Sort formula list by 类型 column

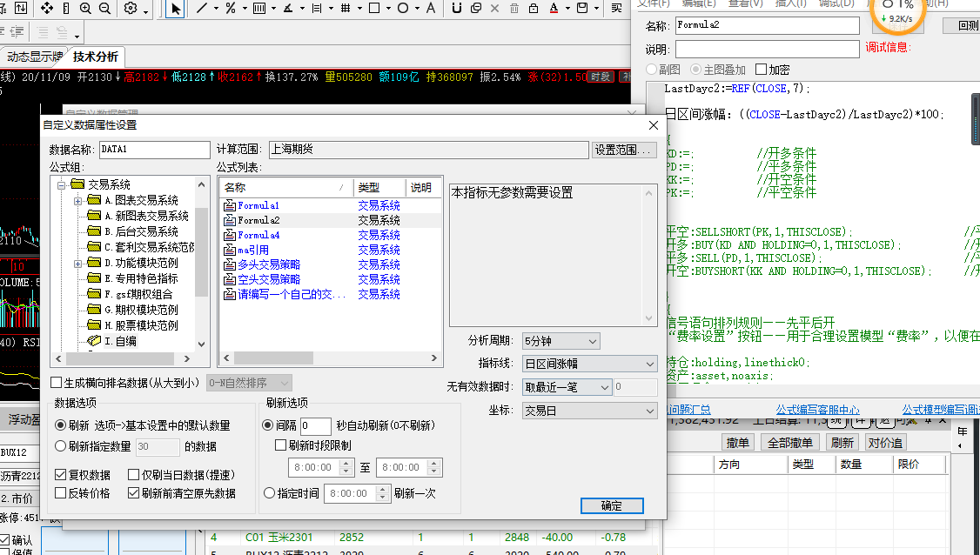[x=379, y=188]
